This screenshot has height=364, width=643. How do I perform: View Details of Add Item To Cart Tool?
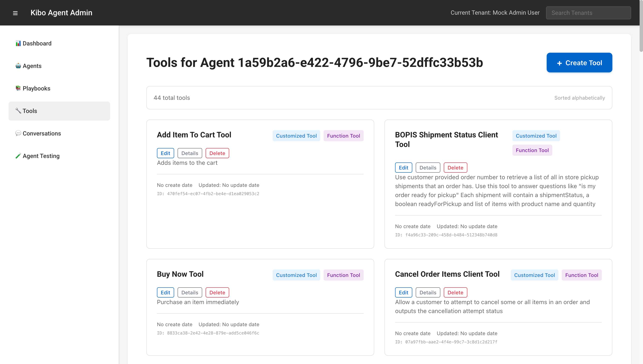pos(190,153)
